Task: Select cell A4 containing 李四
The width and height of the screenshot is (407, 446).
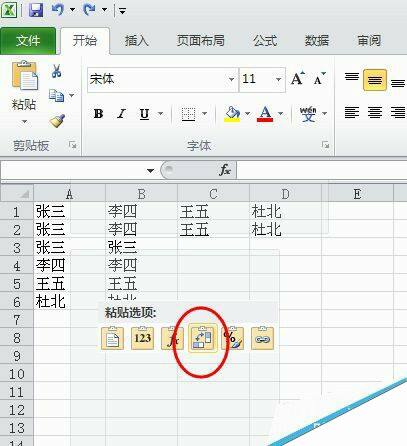Action: pyautogui.click(x=70, y=266)
